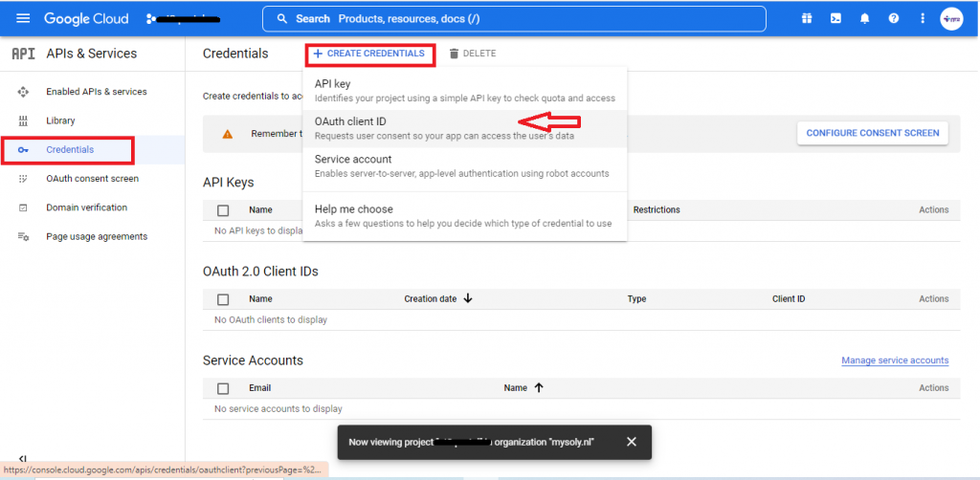Open Page usage agreements
The image size is (980, 480).
pos(97,236)
